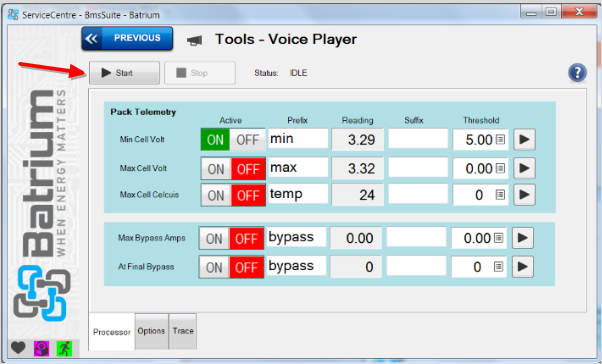Click Max Cell Celcuis reading 24

pyautogui.click(x=357, y=195)
